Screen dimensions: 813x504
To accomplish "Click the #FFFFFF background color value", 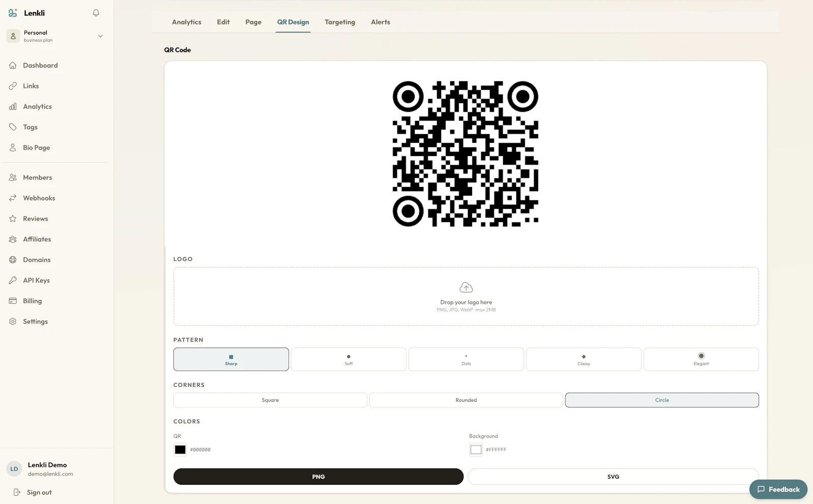I will [x=496, y=450].
